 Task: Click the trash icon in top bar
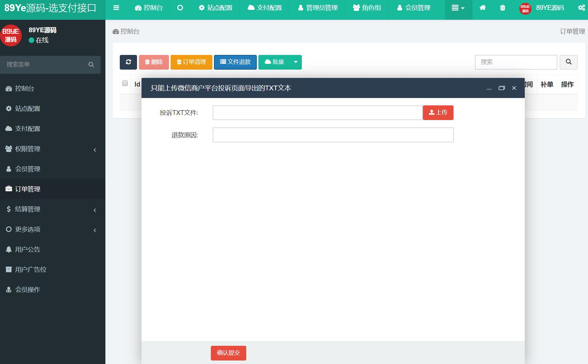502,8
